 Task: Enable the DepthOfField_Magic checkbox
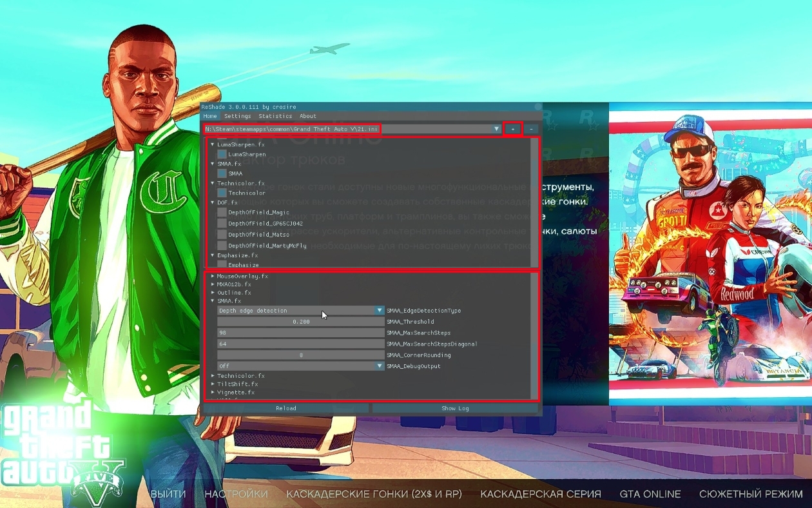(x=222, y=212)
